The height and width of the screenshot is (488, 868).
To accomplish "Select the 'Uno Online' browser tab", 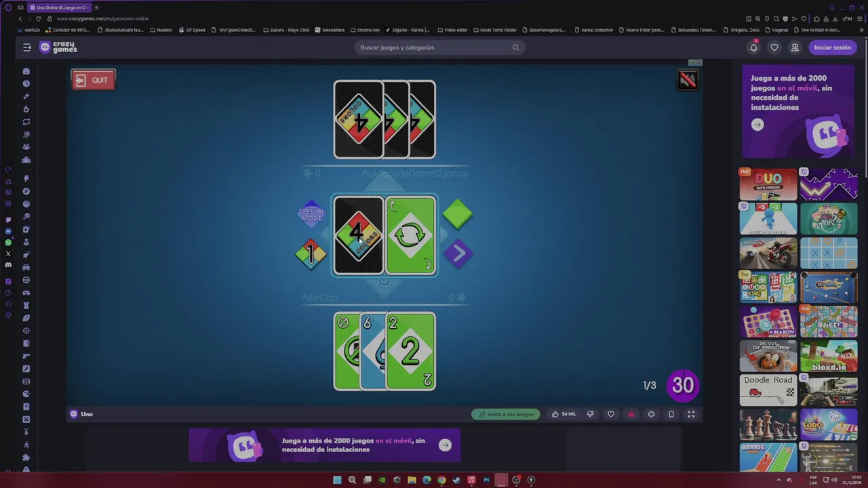I will (x=58, y=7).
